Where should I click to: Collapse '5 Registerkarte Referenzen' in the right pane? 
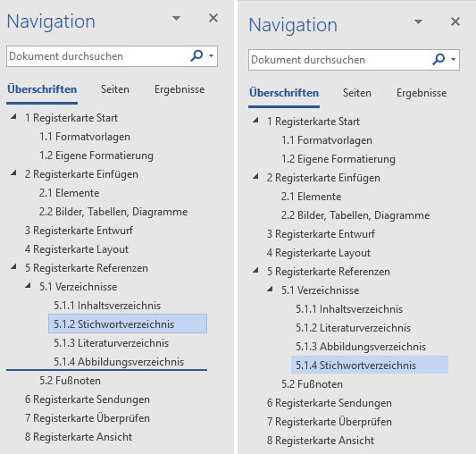[255, 271]
